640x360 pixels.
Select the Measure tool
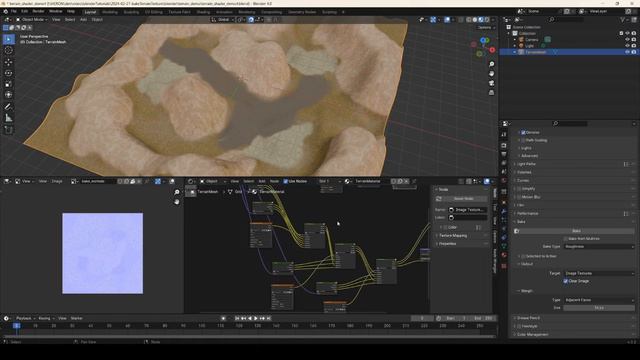(x=8, y=118)
